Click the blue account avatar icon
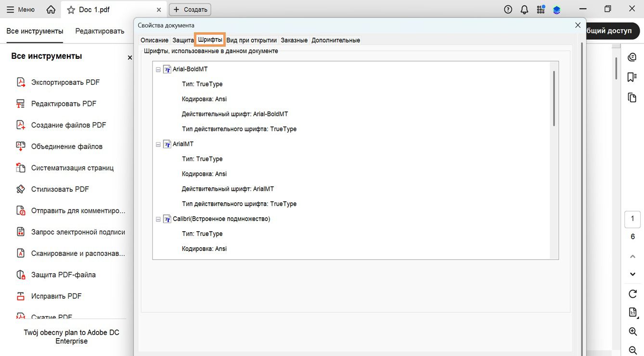 [x=557, y=10]
